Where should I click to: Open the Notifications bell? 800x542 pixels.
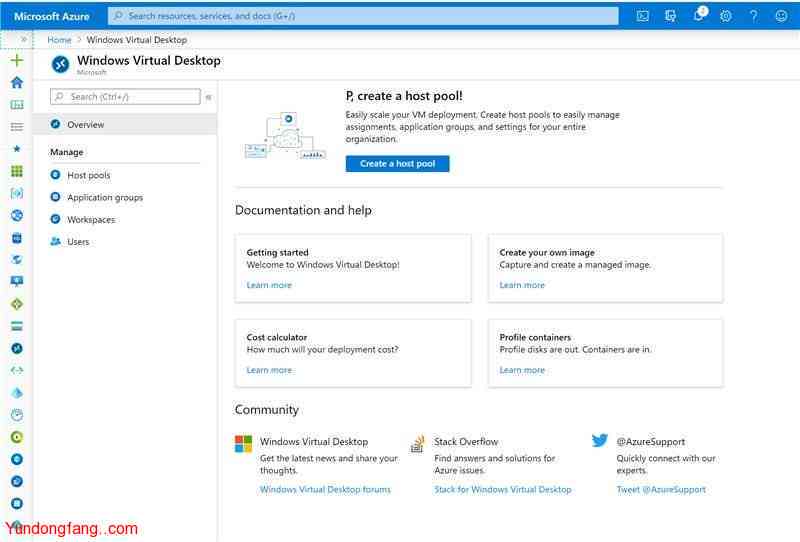pos(698,15)
